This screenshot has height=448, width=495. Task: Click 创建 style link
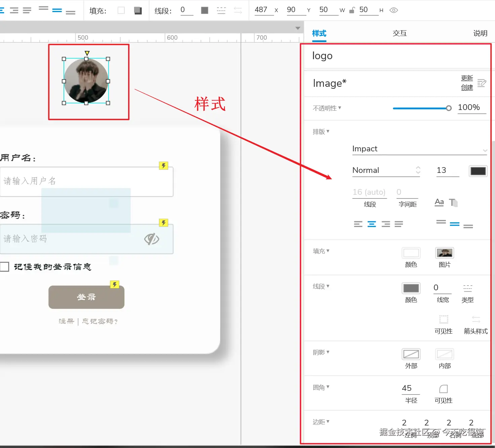467,87
